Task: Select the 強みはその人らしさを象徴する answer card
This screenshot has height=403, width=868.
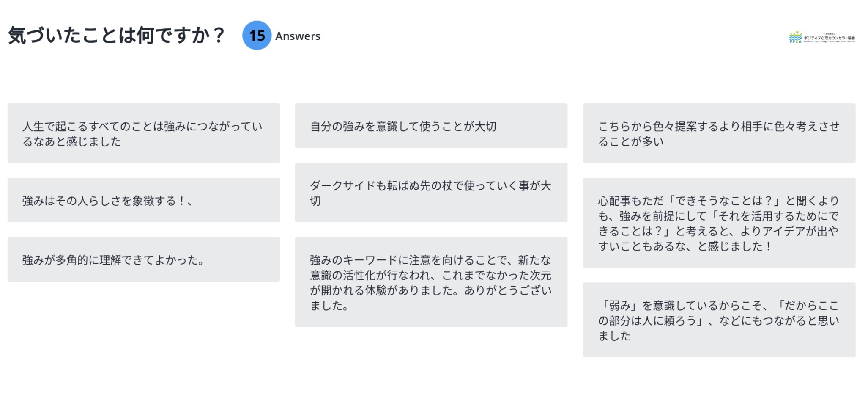Action: [143, 200]
